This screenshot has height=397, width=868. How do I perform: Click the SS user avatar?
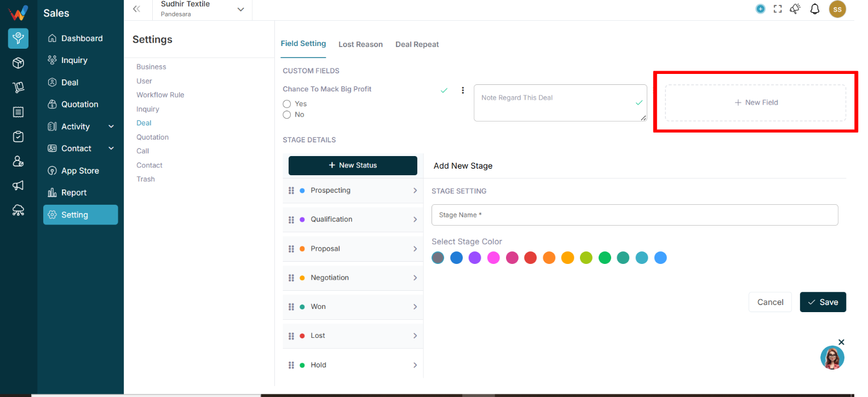837,9
